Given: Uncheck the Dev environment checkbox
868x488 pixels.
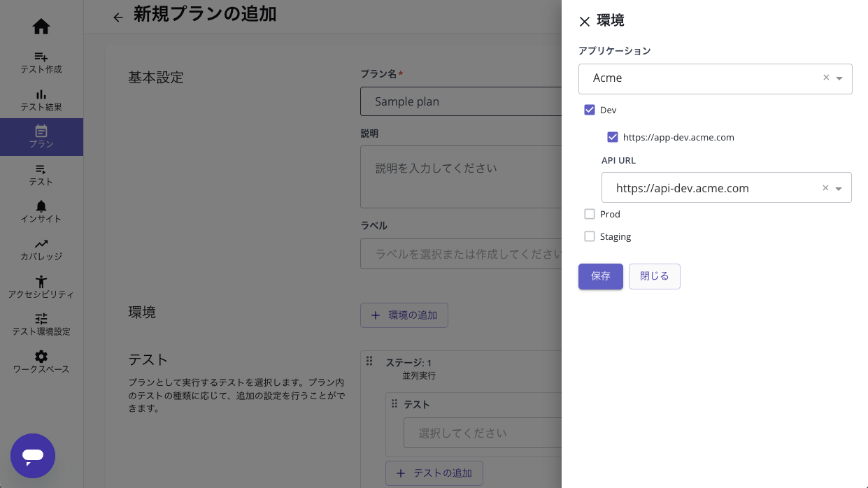Looking at the screenshot, I should pyautogui.click(x=590, y=110).
